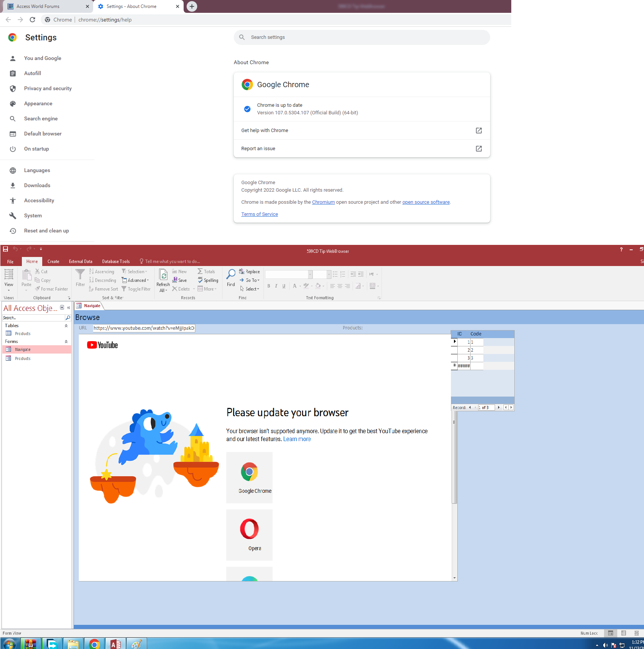Viewport: 644px width, 649px height.
Task: Open the Learn more link on YouTube page
Action: point(297,439)
